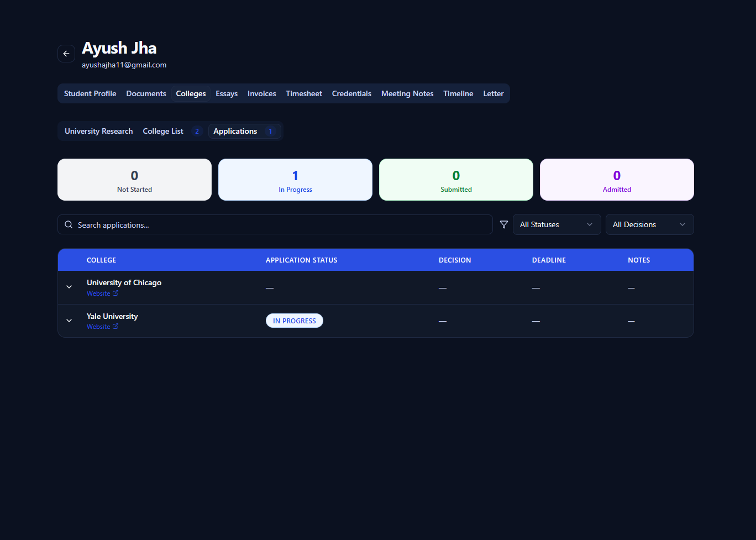Open the University Research sub-tab
The width and height of the screenshot is (756, 540).
98,131
